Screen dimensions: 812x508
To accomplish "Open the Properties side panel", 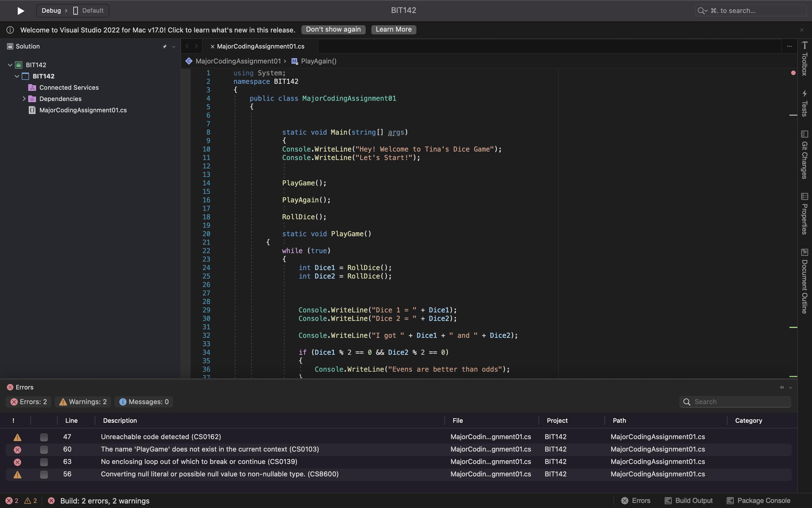I will coord(804,214).
